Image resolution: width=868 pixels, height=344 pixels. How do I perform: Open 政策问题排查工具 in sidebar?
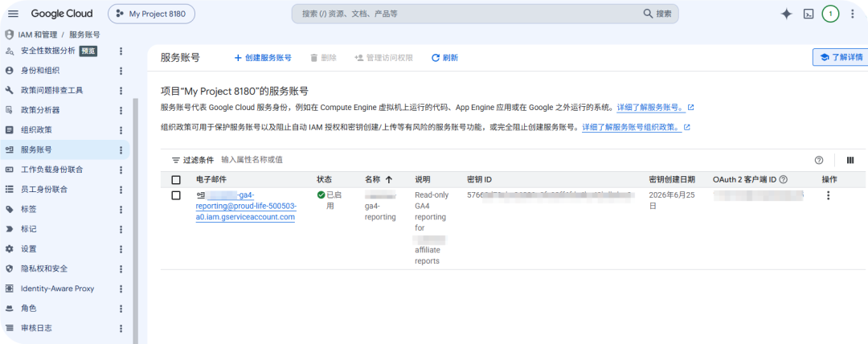point(52,90)
